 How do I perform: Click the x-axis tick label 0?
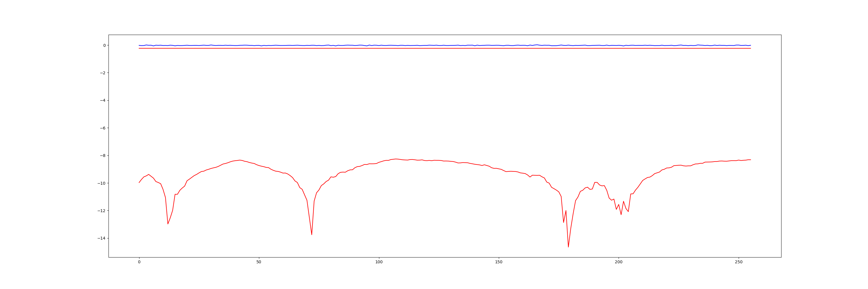pyautogui.click(x=139, y=262)
